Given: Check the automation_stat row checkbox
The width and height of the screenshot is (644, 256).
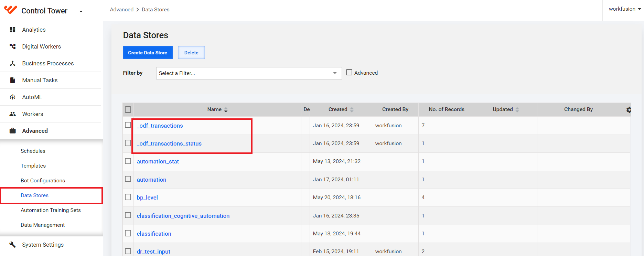Looking at the screenshot, I should tap(128, 161).
